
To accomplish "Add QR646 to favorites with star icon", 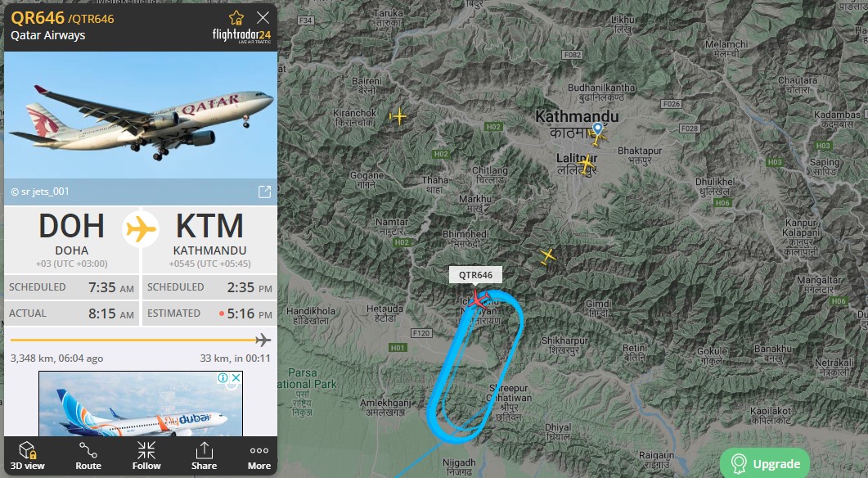I will [236, 18].
